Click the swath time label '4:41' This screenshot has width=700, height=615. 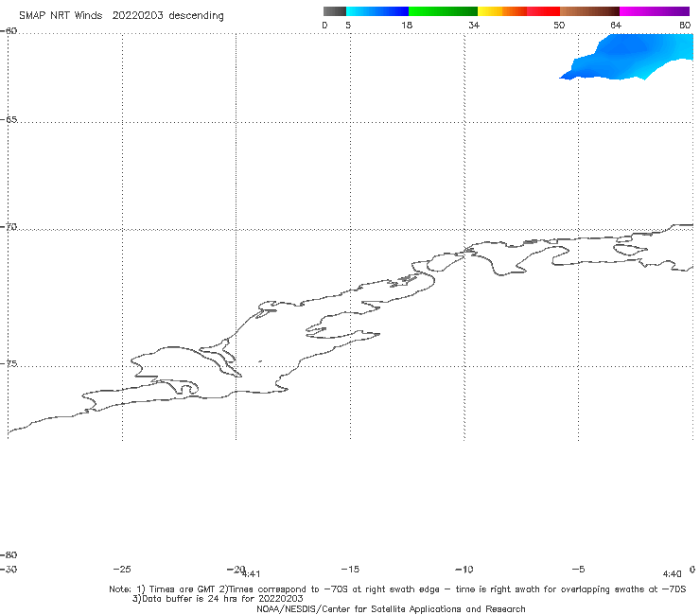coord(252,574)
